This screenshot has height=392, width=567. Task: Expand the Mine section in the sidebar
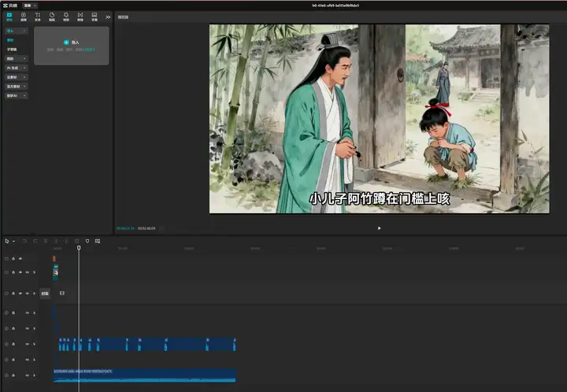click(17, 58)
